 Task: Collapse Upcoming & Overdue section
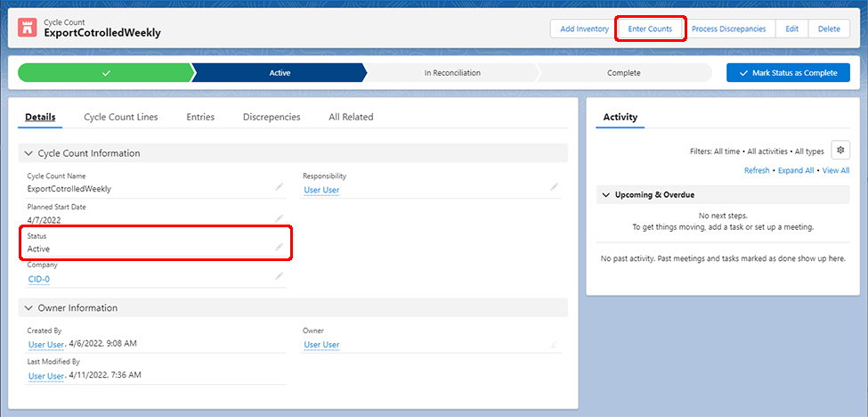606,194
